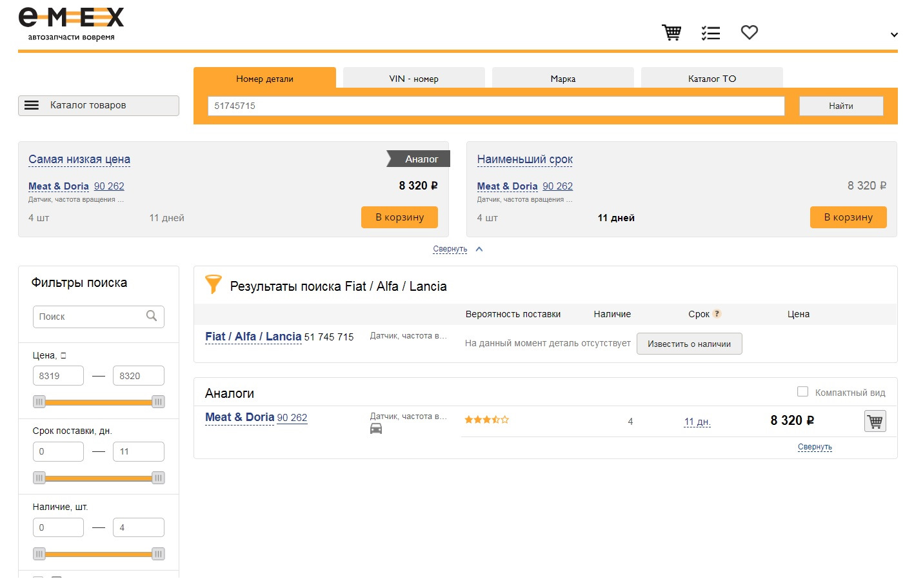Click the Цена column header

pyautogui.click(x=799, y=314)
